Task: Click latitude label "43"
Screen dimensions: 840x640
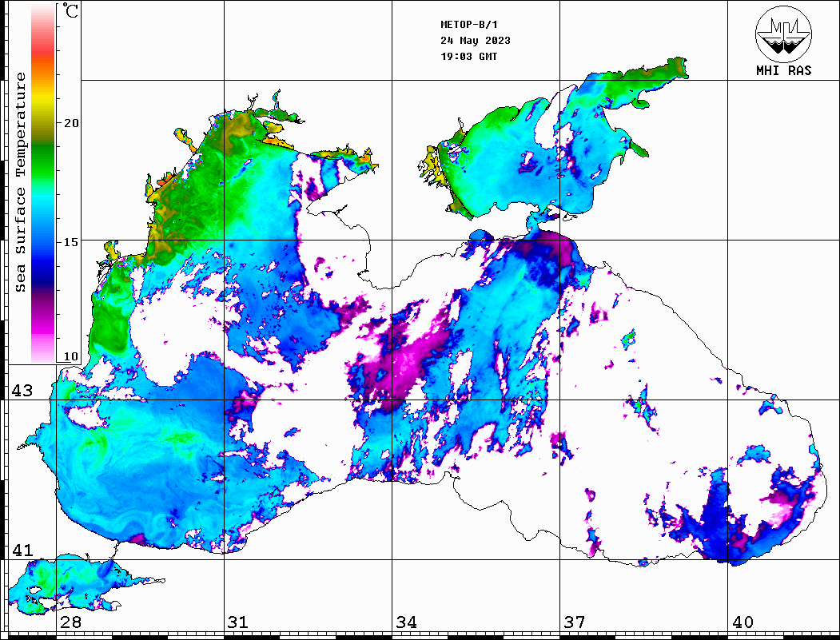Action: tap(22, 391)
